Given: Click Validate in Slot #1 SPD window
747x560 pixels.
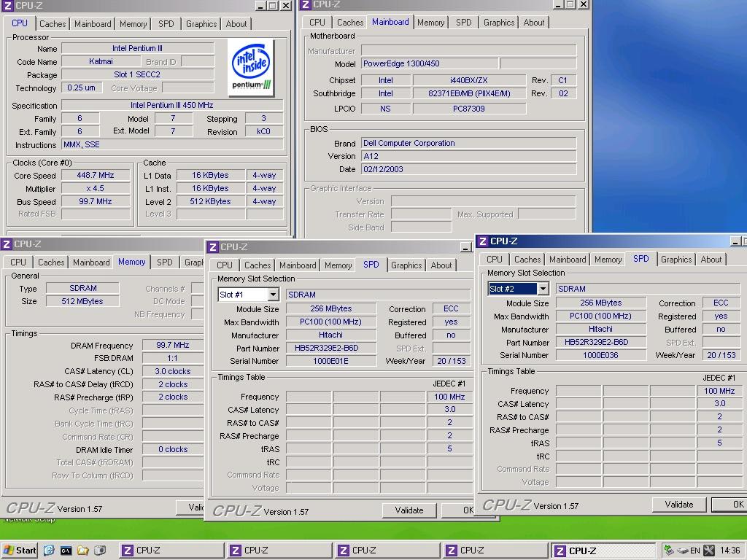Looking at the screenshot, I should click(409, 510).
